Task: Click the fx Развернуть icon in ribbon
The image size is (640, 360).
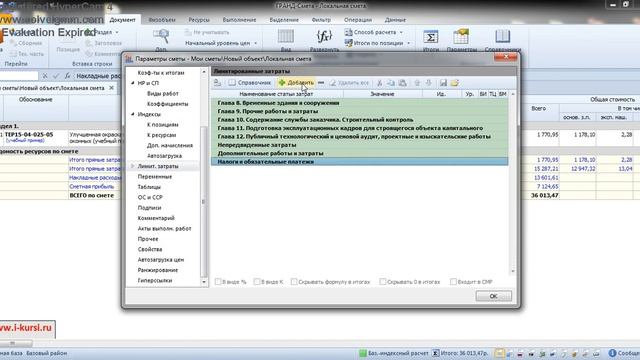Action: (324, 37)
